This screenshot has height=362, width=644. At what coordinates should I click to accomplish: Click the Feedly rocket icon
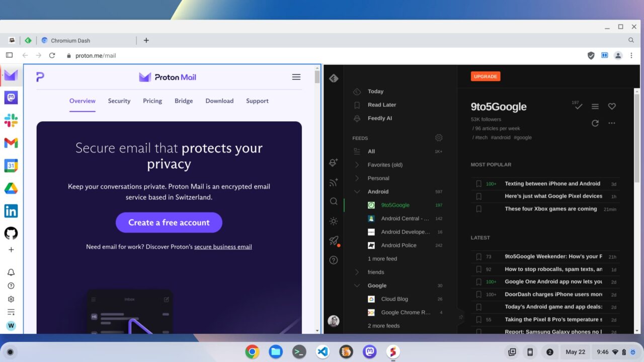point(334,240)
